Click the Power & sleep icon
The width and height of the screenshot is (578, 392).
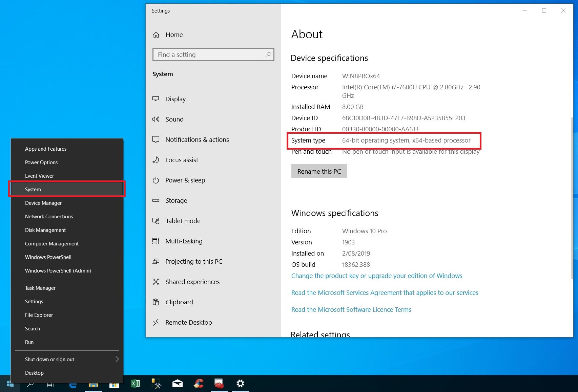tap(156, 180)
